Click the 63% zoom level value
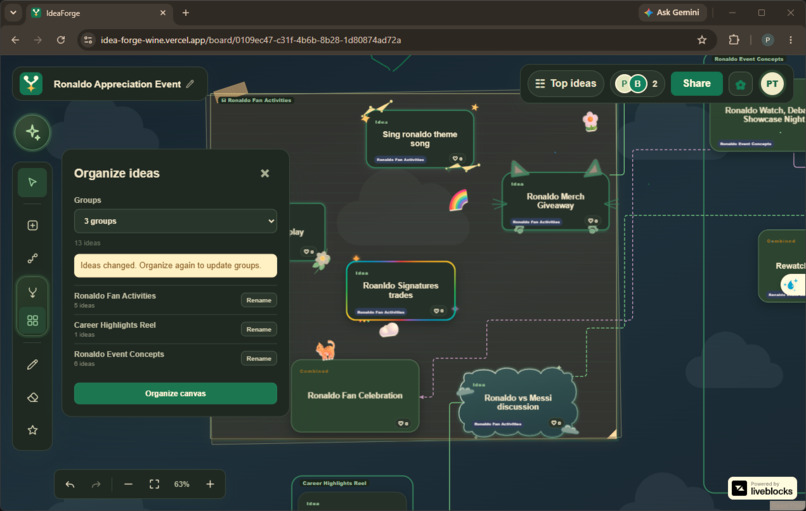The image size is (806, 511). click(x=181, y=484)
